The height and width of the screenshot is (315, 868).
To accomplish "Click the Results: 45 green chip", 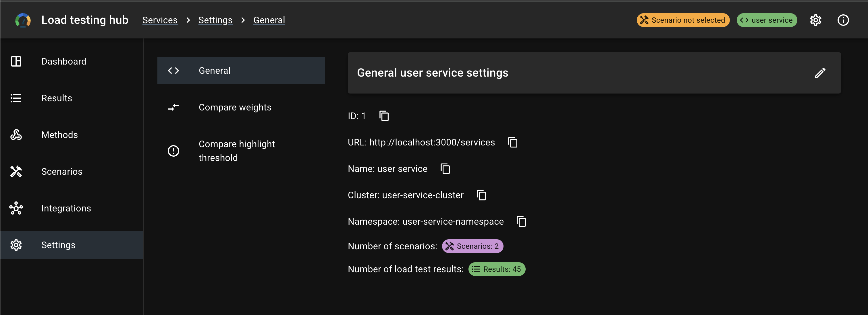I will pos(497,269).
